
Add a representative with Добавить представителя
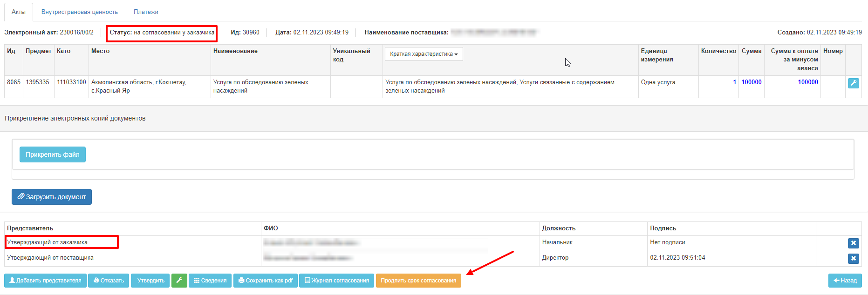click(45, 281)
